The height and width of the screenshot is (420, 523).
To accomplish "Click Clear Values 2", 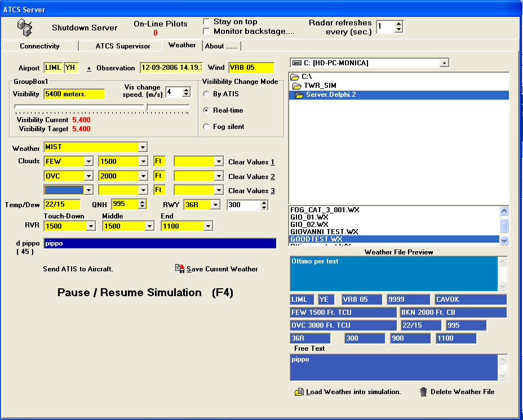I will click(x=251, y=177).
